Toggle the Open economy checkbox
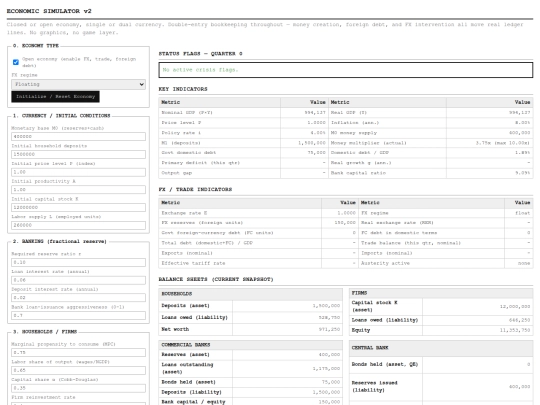 coord(16,62)
